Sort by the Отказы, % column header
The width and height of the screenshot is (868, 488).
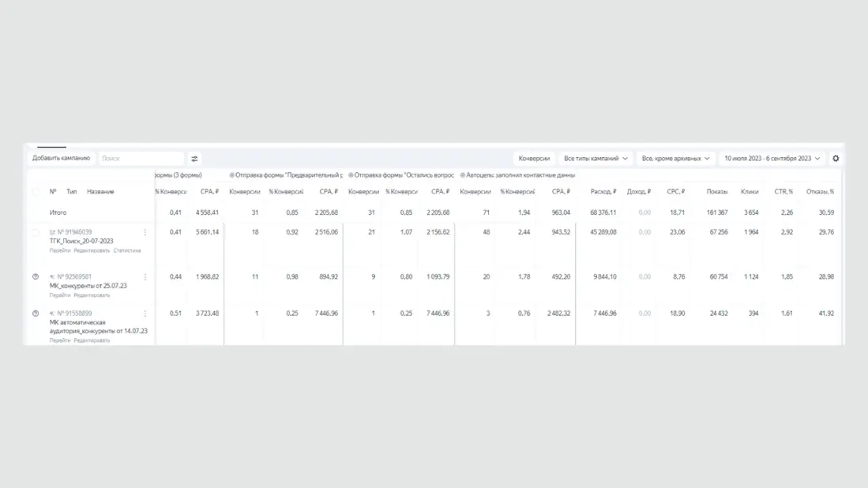[x=820, y=191]
